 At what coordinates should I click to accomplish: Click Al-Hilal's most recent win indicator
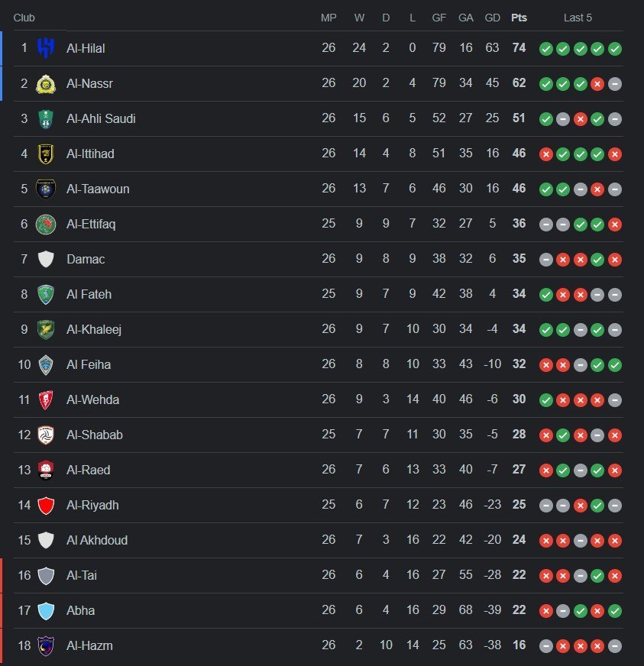615,49
